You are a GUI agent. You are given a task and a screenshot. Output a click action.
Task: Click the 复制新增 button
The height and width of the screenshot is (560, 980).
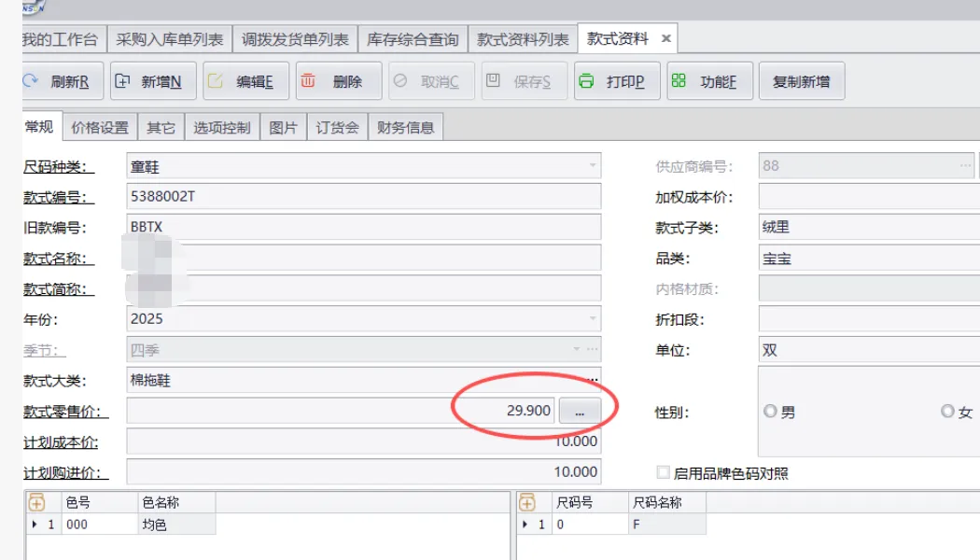pos(801,81)
